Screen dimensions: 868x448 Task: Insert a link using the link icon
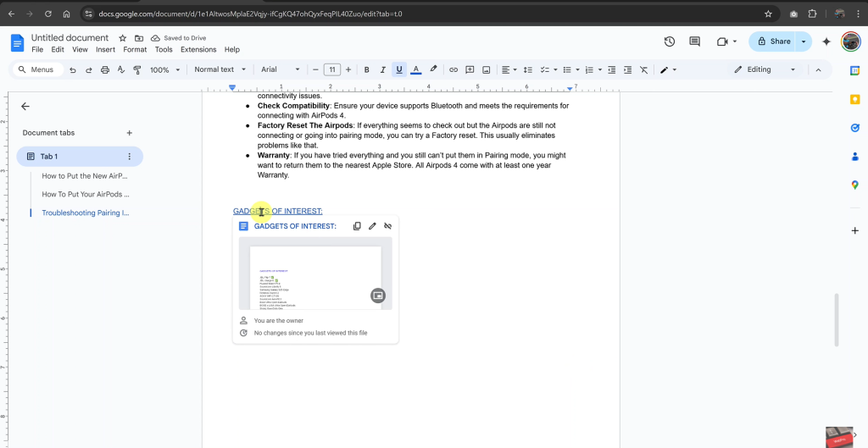(x=453, y=69)
